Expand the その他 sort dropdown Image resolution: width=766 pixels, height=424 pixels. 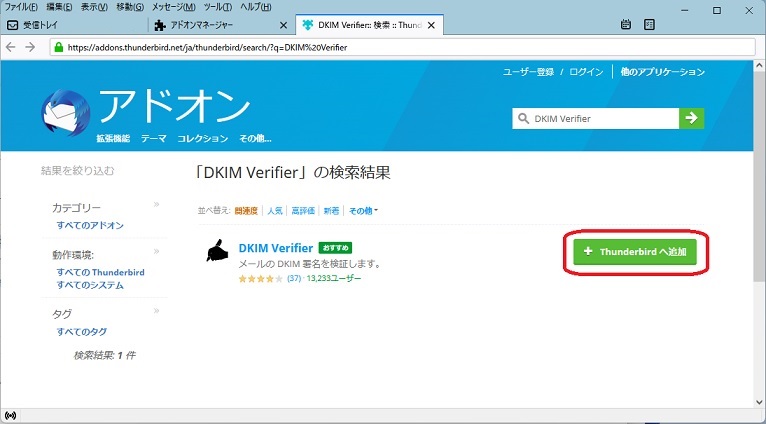pos(363,211)
